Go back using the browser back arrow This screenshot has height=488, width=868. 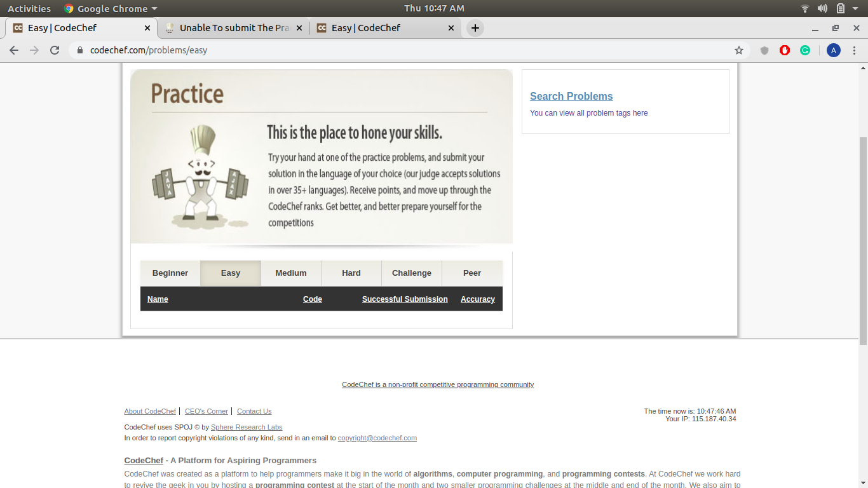[14, 50]
